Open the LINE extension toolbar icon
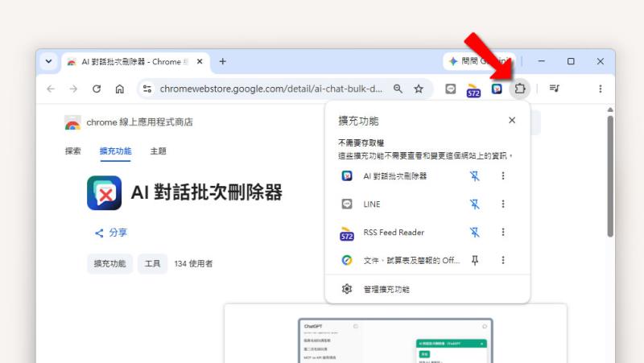 coord(451,89)
